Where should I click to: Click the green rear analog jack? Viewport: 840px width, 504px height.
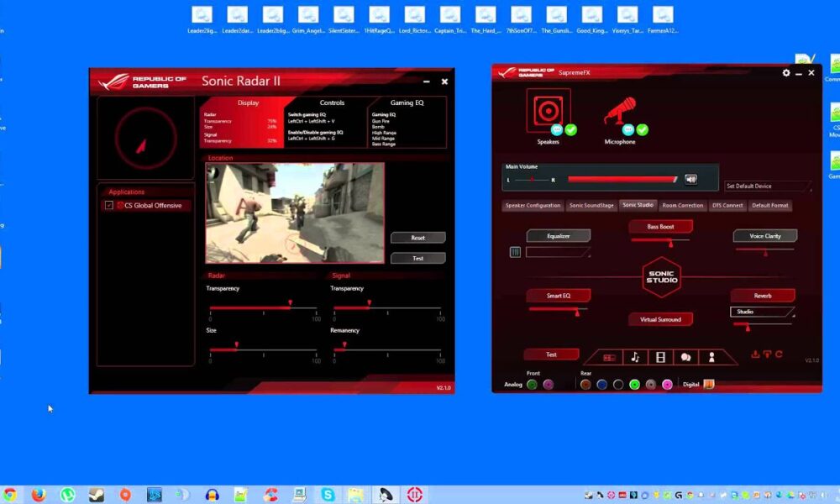[634, 385]
